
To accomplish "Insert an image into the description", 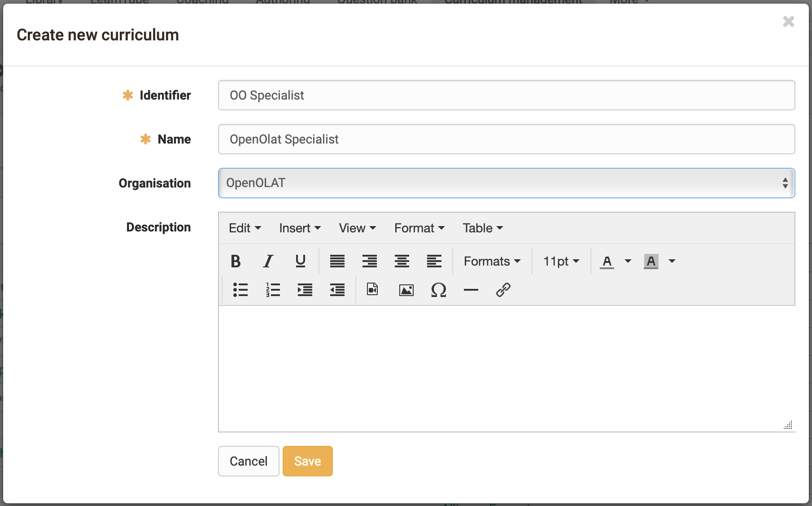I will click(406, 290).
